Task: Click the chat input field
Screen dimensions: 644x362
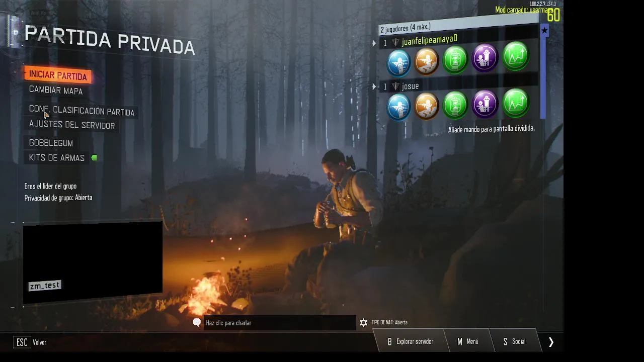Action: coord(280,323)
